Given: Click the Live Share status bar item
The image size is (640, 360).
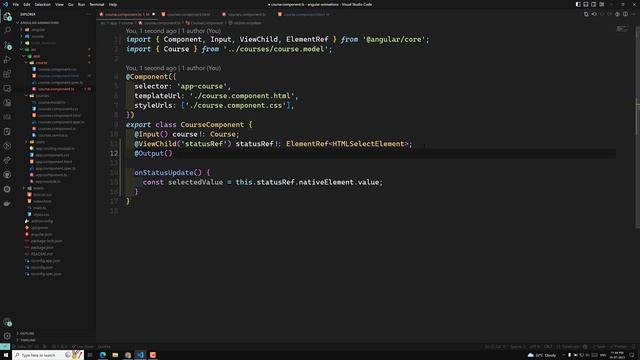Looking at the screenshot, I should click(x=83, y=347).
